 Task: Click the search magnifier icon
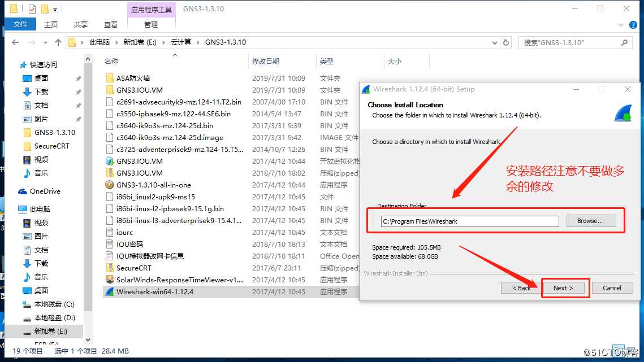click(625, 43)
